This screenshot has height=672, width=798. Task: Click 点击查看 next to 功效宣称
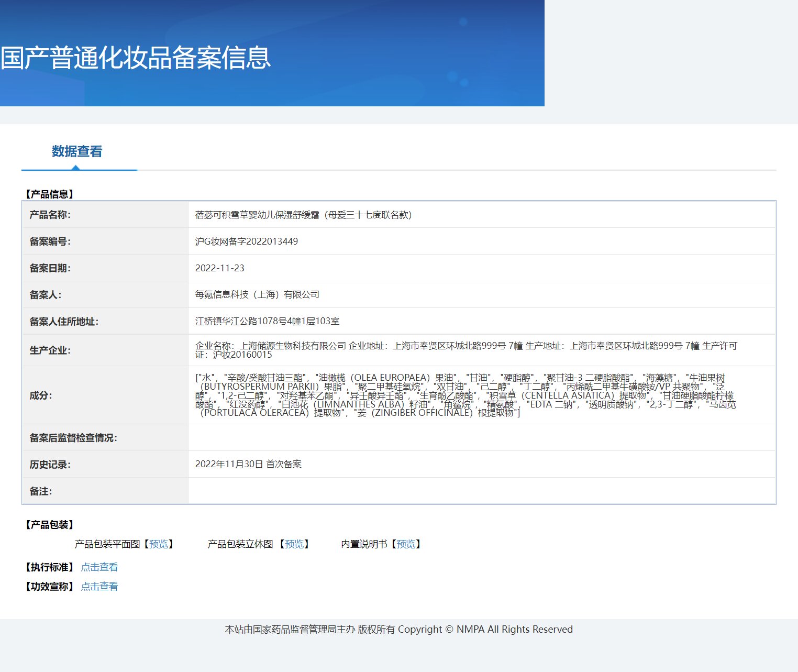[99, 587]
